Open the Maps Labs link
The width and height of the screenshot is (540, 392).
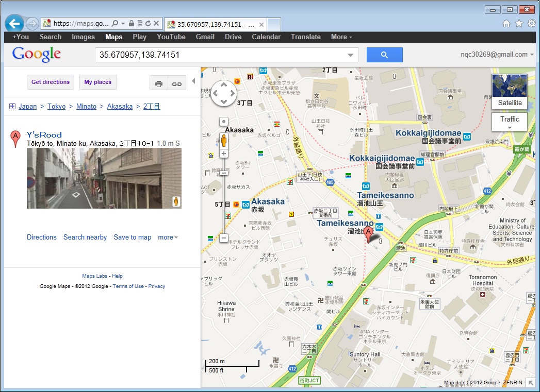tap(95, 276)
